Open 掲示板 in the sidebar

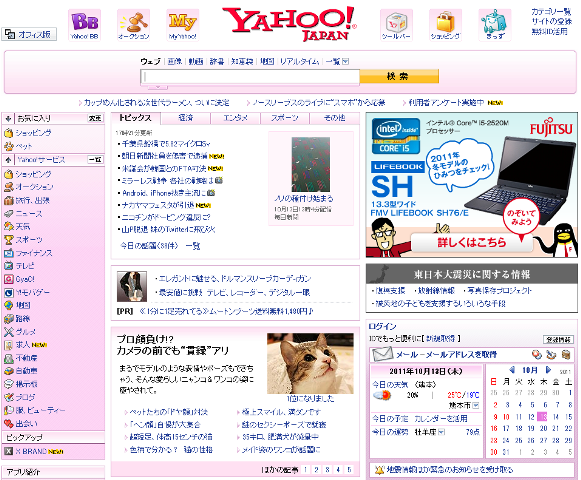point(26,384)
